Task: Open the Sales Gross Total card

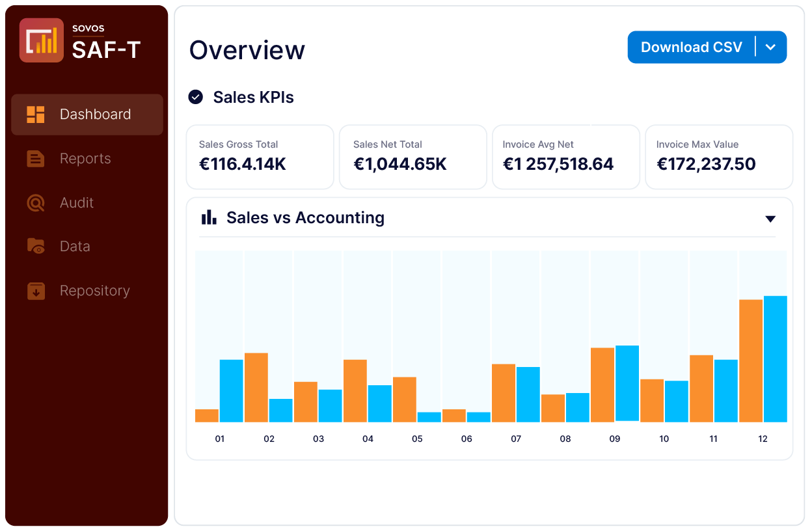Action: pyautogui.click(x=260, y=157)
